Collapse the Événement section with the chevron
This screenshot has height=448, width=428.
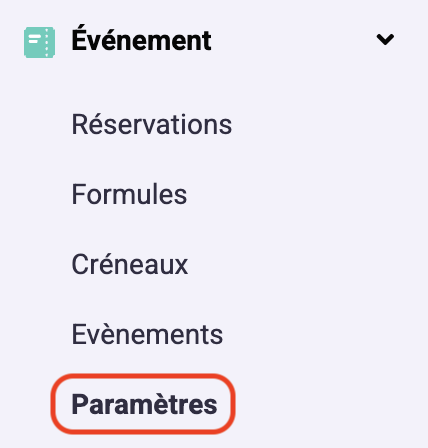(x=385, y=39)
